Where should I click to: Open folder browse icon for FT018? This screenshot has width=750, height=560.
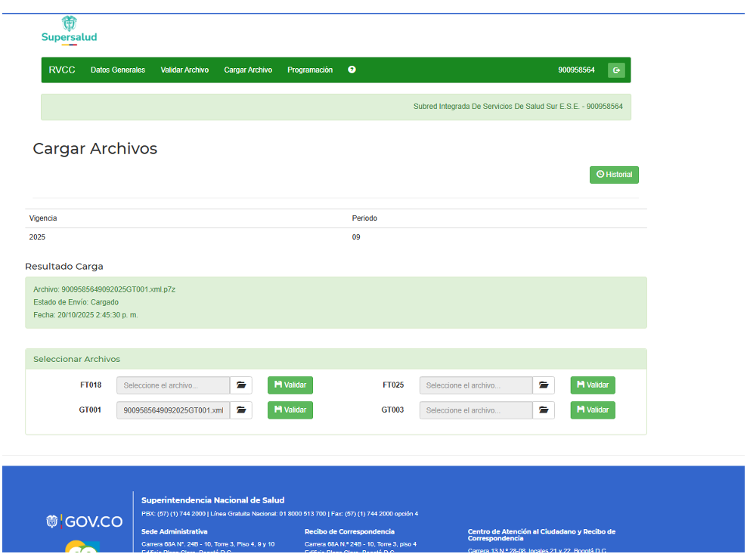[241, 385]
